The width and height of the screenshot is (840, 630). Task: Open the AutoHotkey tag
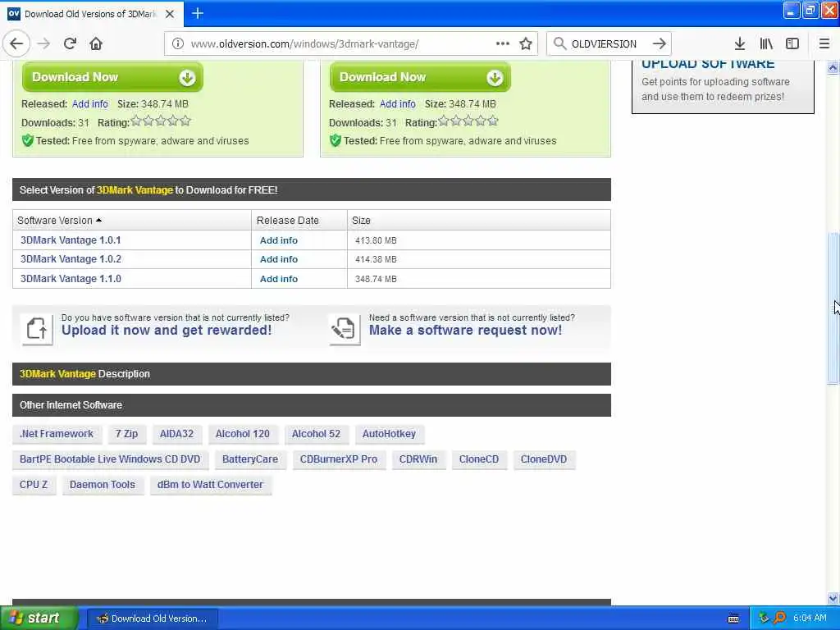pyautogui.click(x=389, y=434)
